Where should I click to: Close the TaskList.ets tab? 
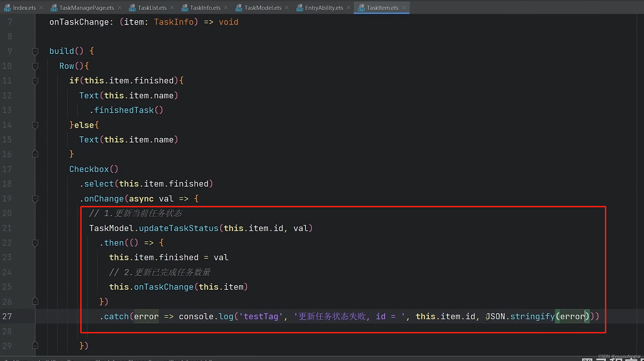[x=172, y=8]
